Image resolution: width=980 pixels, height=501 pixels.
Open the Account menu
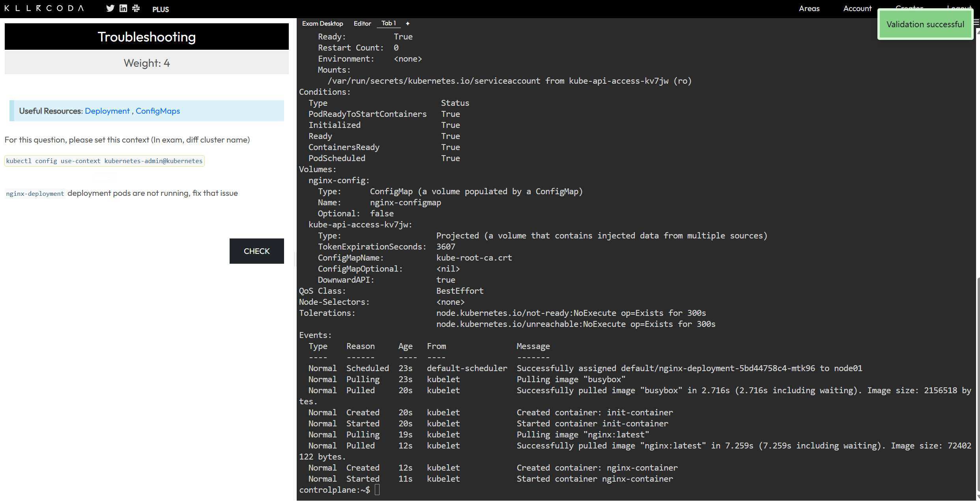click(857, 8)
